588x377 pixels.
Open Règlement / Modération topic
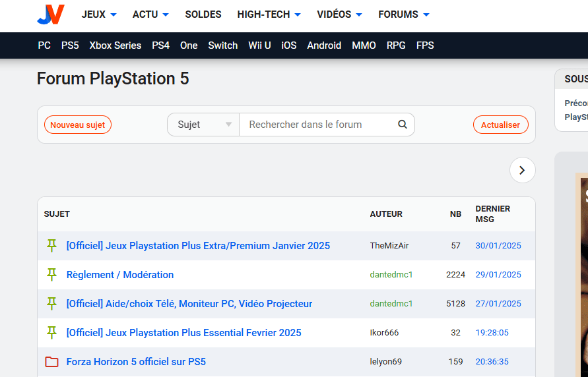(120, 274)
